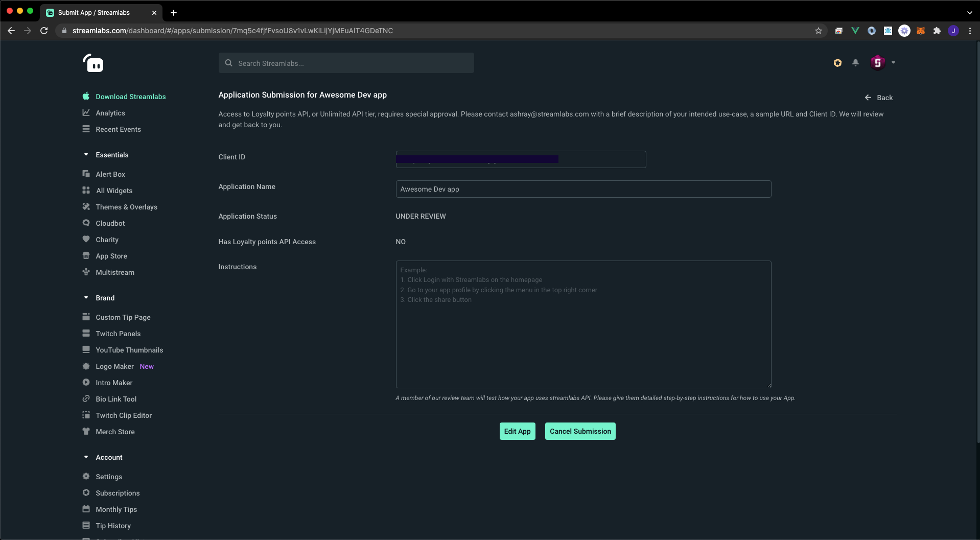The image size is (980, 540).
Task: Click the Application Name input field
Action: point(583,189)
